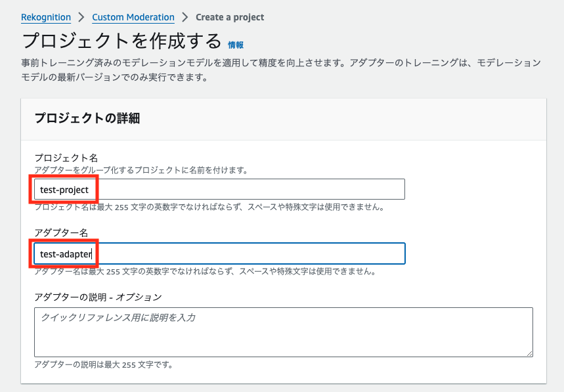Go to the Custom Moderation breadcrumb

click(x=133, y=17)
